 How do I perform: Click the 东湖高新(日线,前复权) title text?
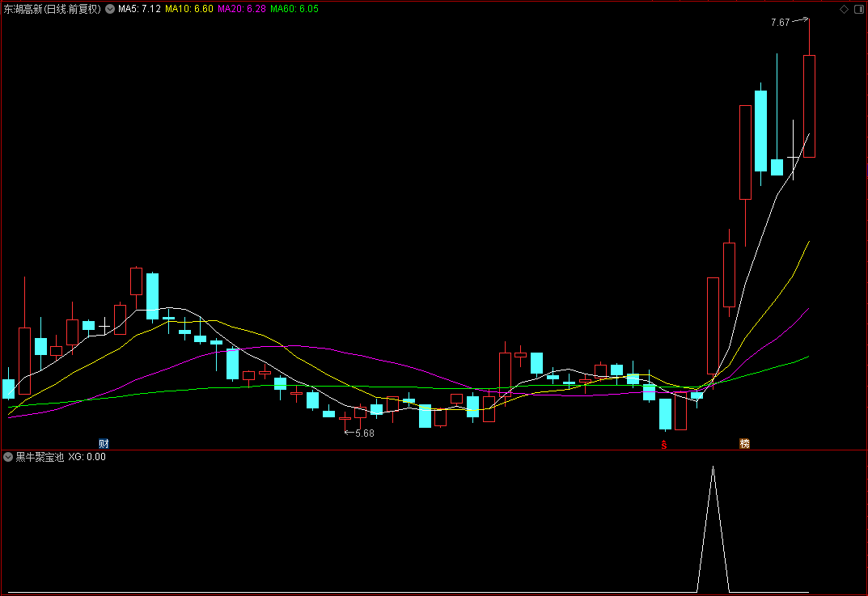click(53, 9)
